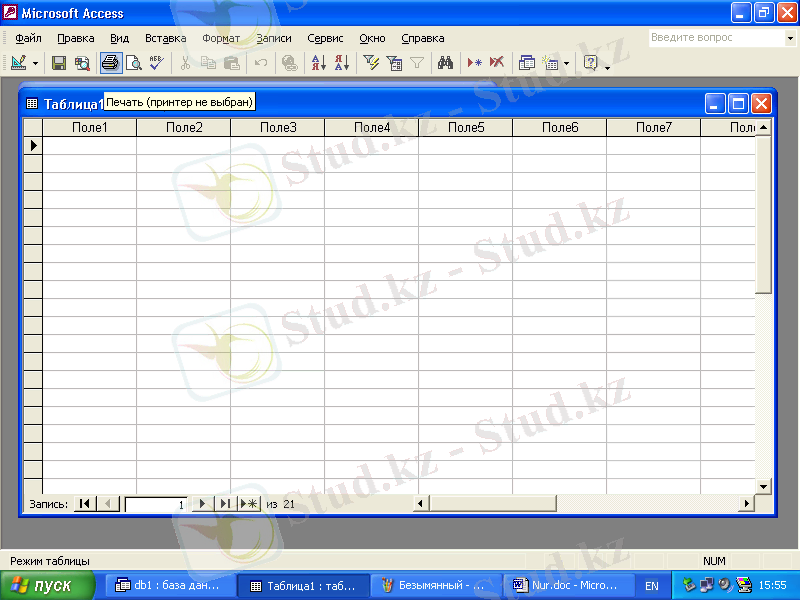This screenshot has height=600, width=800.
Task: Click the Print toolbar icon
Action: click(x=111, y=63)
